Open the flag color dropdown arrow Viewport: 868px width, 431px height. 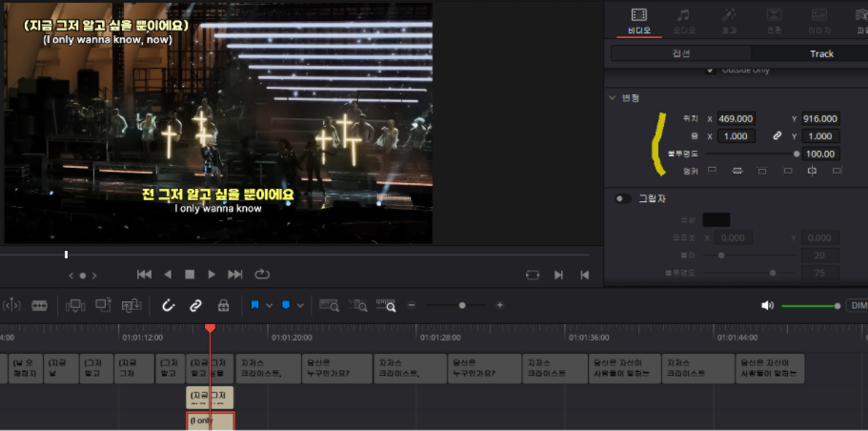coord(270,305)
